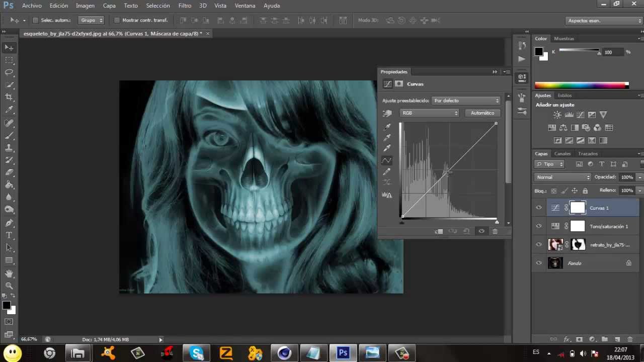
Task: Add a Vibrance adjustment from Ajustes
Action: pos(603,115)
